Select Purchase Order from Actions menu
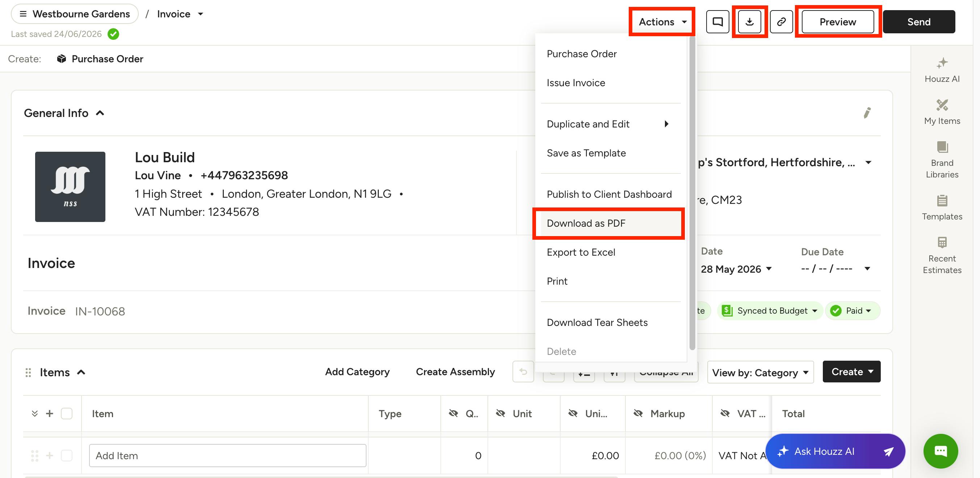 611,54
